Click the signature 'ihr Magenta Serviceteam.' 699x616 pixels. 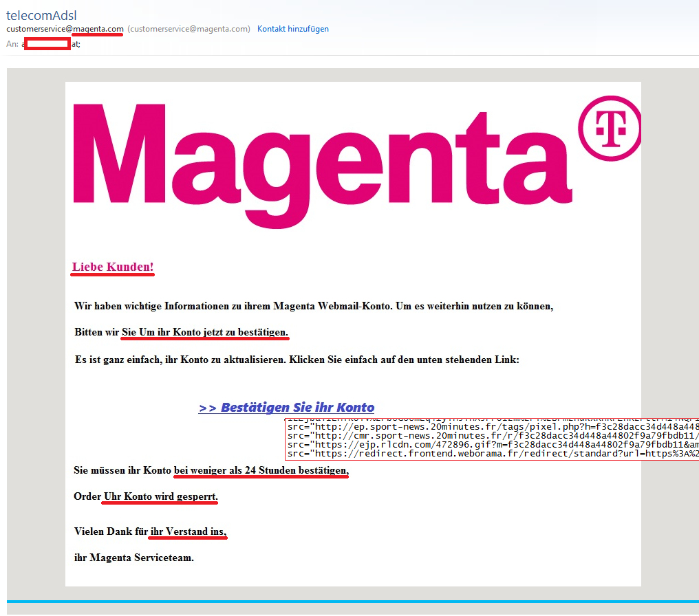(x=133, y=558)
